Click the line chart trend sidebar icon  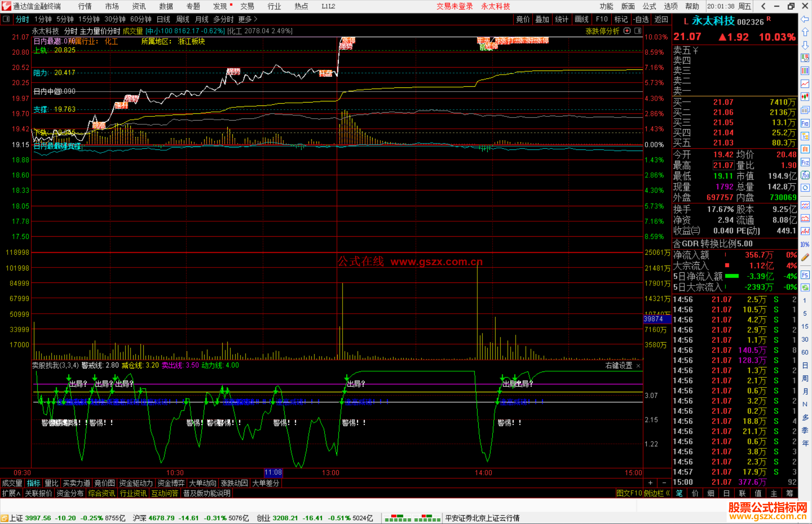(805, 84)
